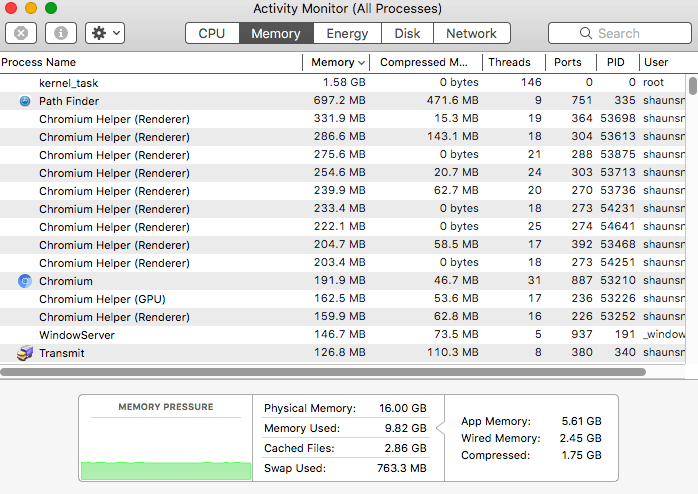Open the gear actions dropdown

coord(105,33)
